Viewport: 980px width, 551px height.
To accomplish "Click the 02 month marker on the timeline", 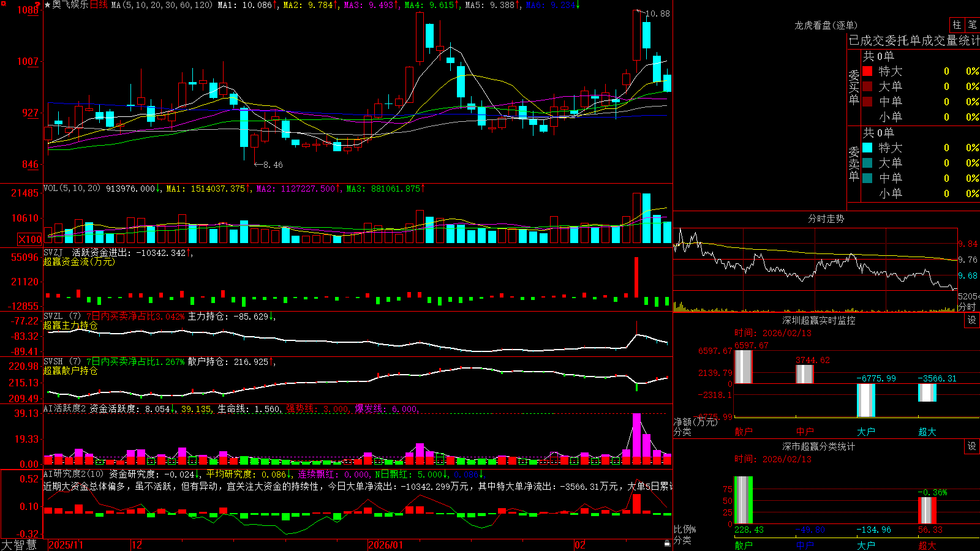I will 579,545.
